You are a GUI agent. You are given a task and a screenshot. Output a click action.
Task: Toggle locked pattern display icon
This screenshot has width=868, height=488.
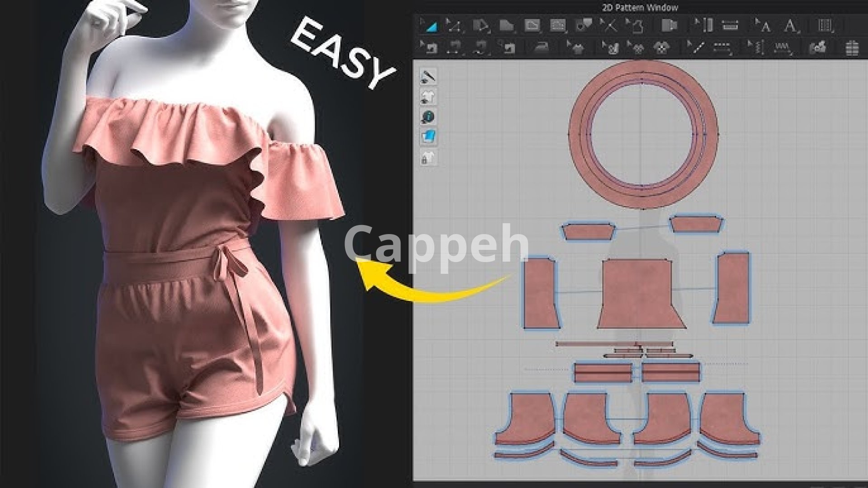pyautogui.click(x=428, y=158)
